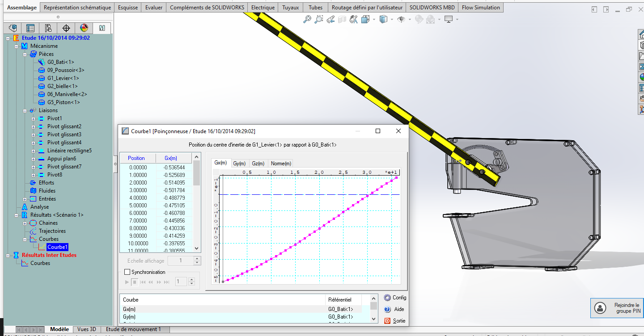Switch to the Esquisse ribbon tab
This screenshot has height=336, width=644.
click(128, 8)
